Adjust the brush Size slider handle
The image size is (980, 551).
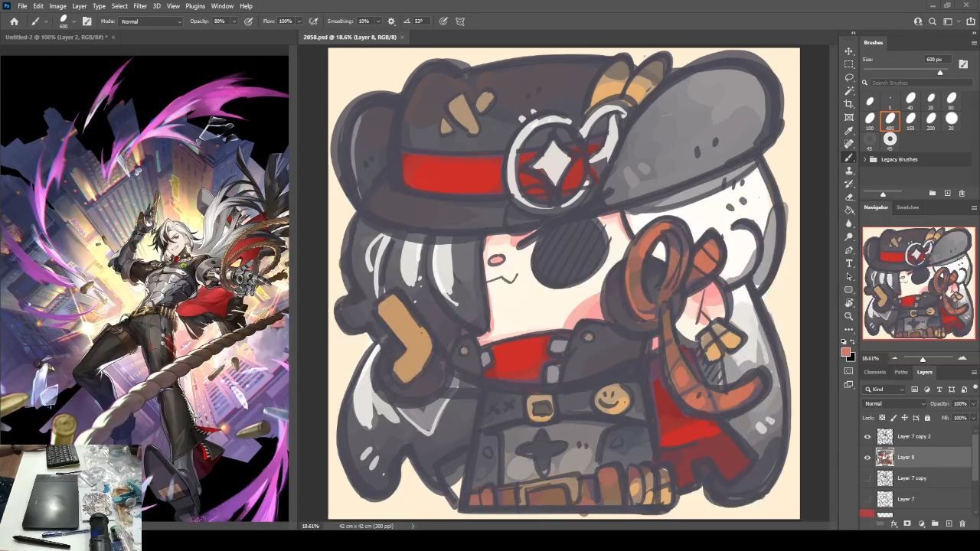tap(940, 73)
